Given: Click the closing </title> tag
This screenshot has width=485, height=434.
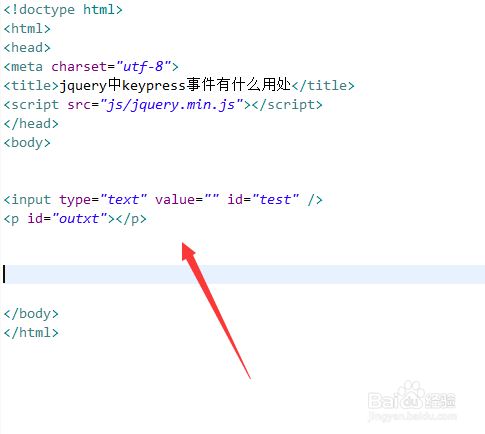Looking at the screenshot, I should (x=323, y=86).
